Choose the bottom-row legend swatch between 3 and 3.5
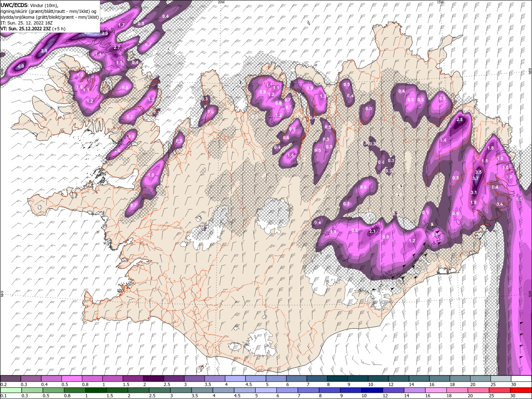Image resolution: width=532 pixels, height=399 pixels. click(x=181, y=390)
